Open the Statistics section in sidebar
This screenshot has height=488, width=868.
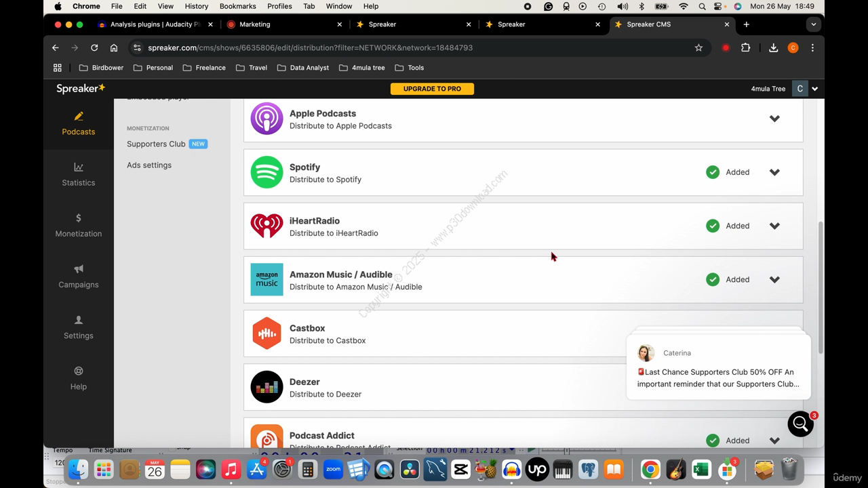[x=79, y=174]
